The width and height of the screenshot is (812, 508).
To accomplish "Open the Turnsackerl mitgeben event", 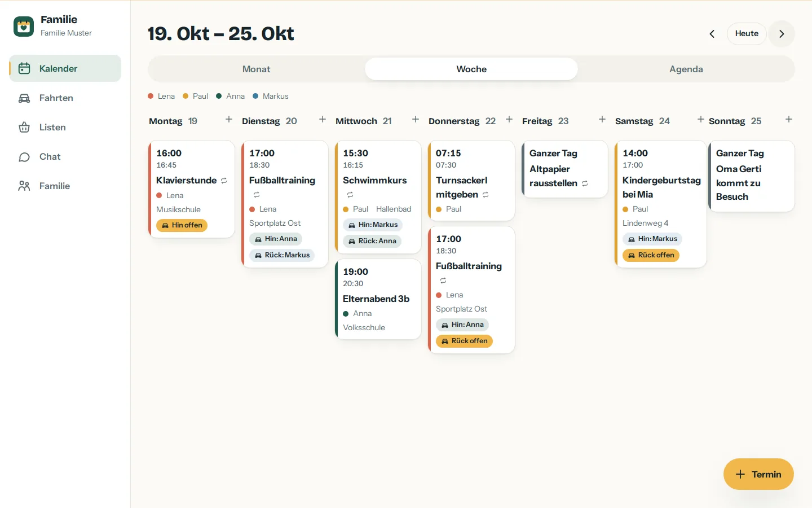I will (x=471, y=181).
